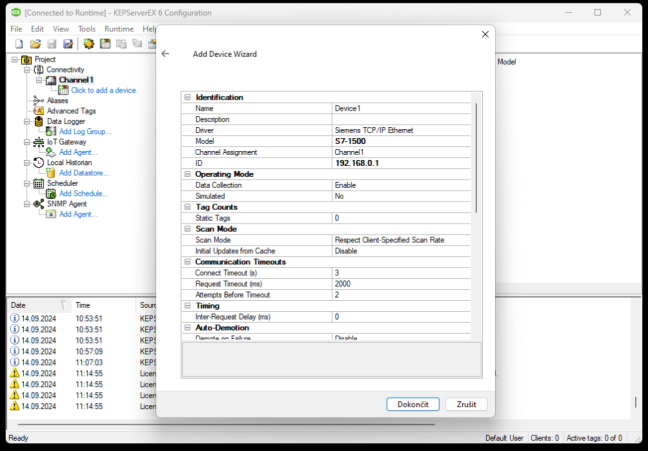This screenshot has height=451, width=648.
Task: Click the empty Description field
Action: coord(401,119)
